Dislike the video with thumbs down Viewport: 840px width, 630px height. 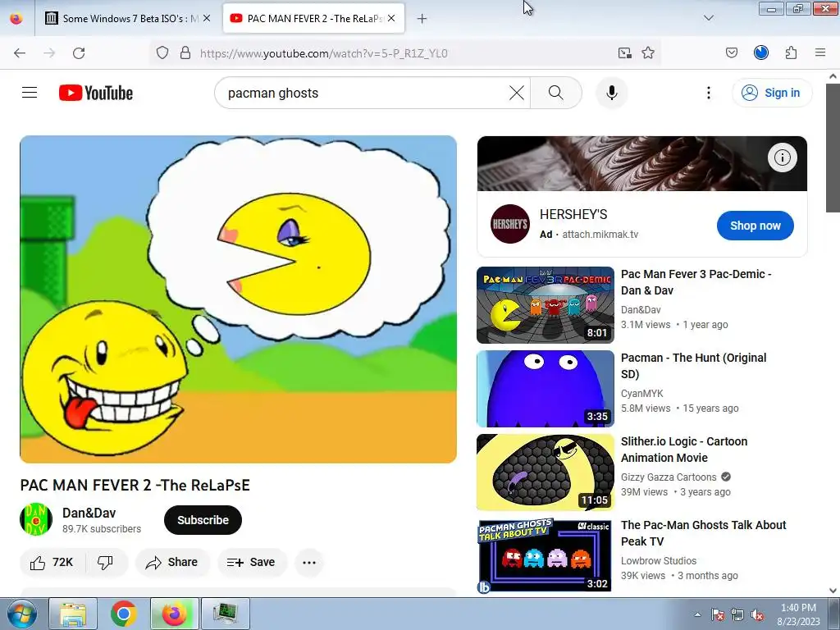click(106, 562)
